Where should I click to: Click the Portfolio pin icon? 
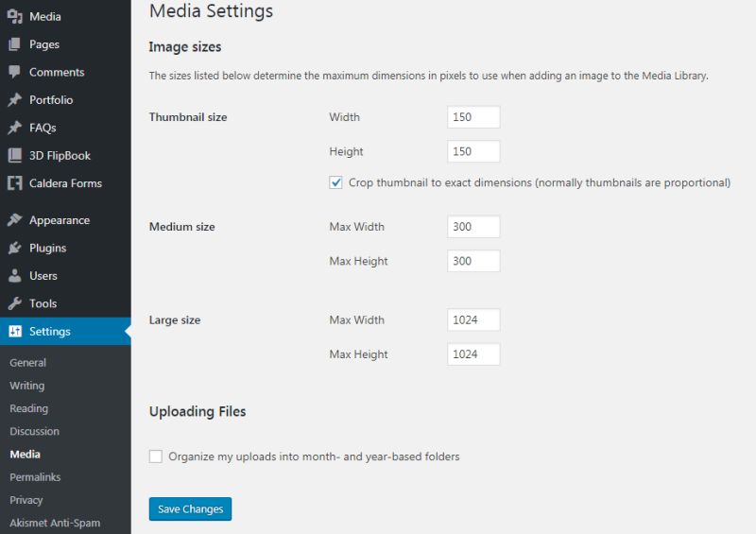[15, 100]
